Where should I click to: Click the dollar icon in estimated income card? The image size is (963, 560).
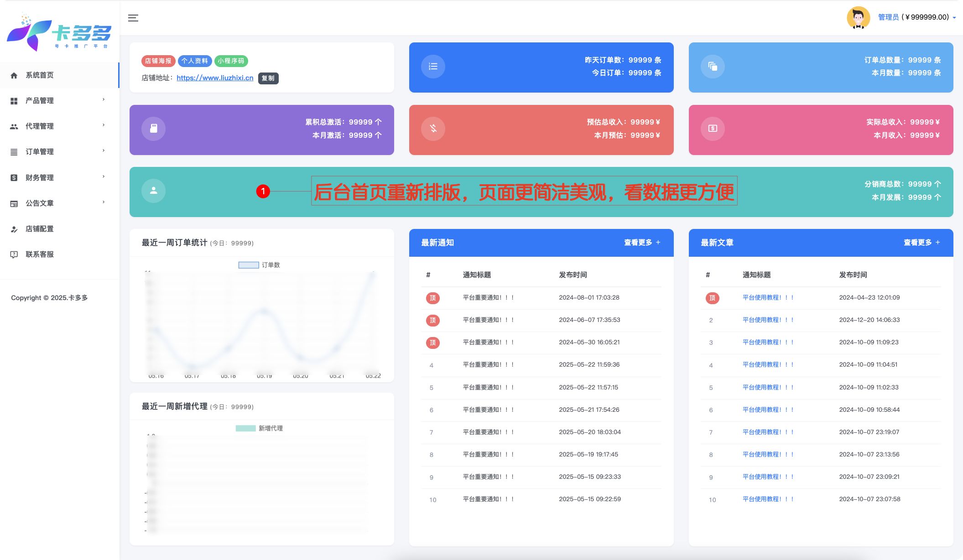click(x=433, y=129)
